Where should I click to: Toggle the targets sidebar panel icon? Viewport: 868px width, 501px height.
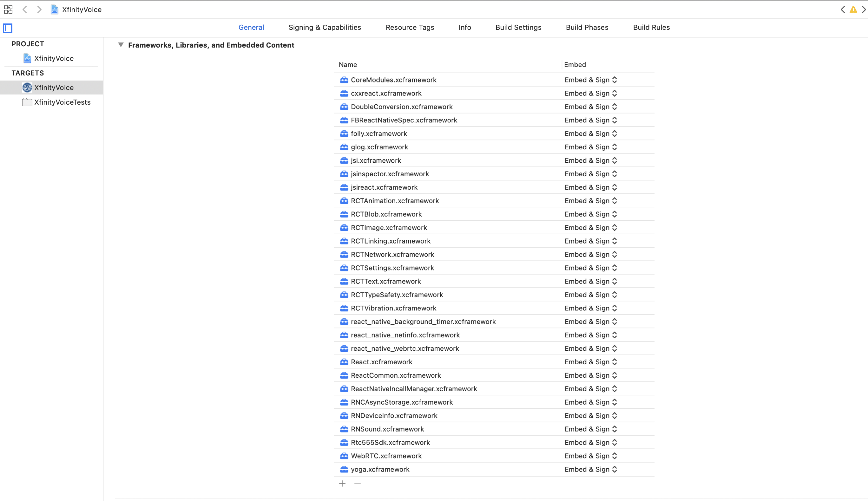coord(8,28)
